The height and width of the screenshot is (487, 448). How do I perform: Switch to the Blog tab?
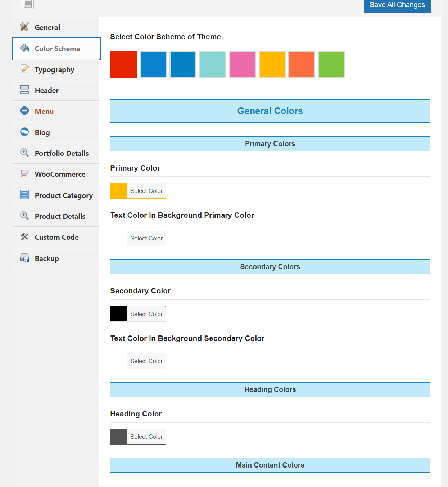point(42,132)
